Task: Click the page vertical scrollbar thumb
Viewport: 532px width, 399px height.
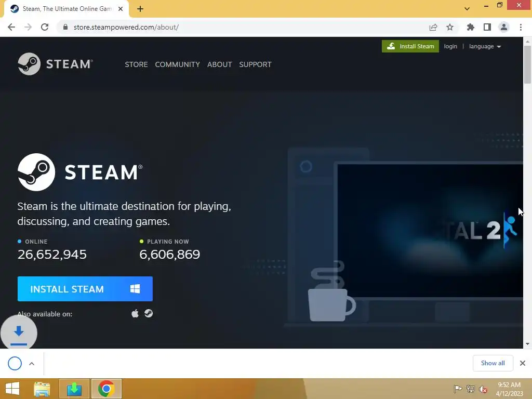Action: 527,64
